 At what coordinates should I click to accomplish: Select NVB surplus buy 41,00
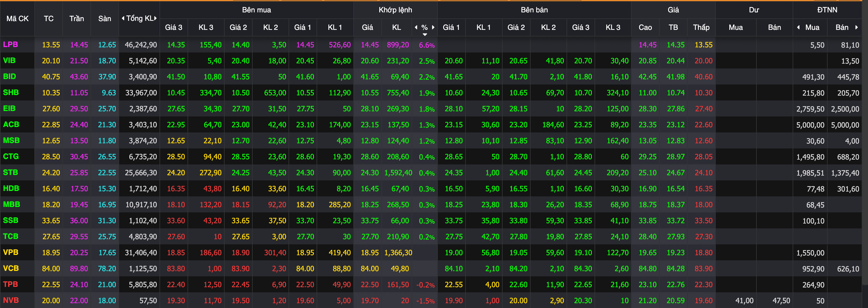click(744, 300)
